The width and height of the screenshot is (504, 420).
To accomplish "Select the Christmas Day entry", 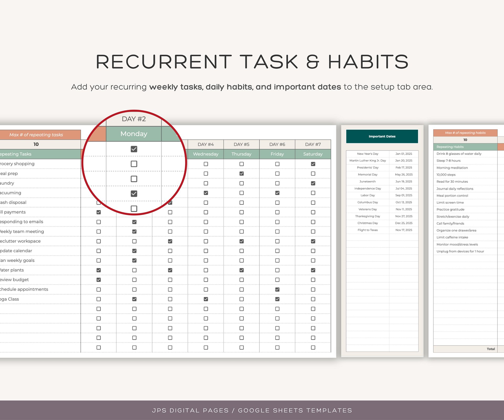I will tap(367, 223).
